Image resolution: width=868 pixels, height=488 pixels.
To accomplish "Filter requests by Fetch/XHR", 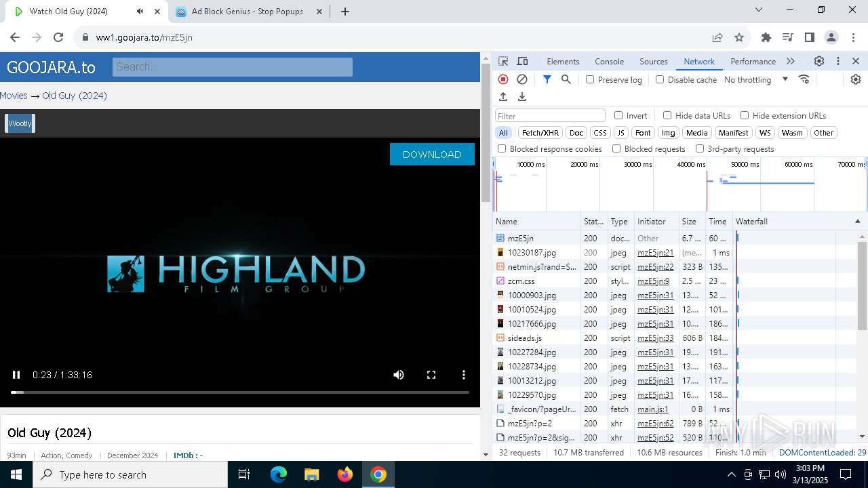I will pyautogui.click(x=540, y=133).
